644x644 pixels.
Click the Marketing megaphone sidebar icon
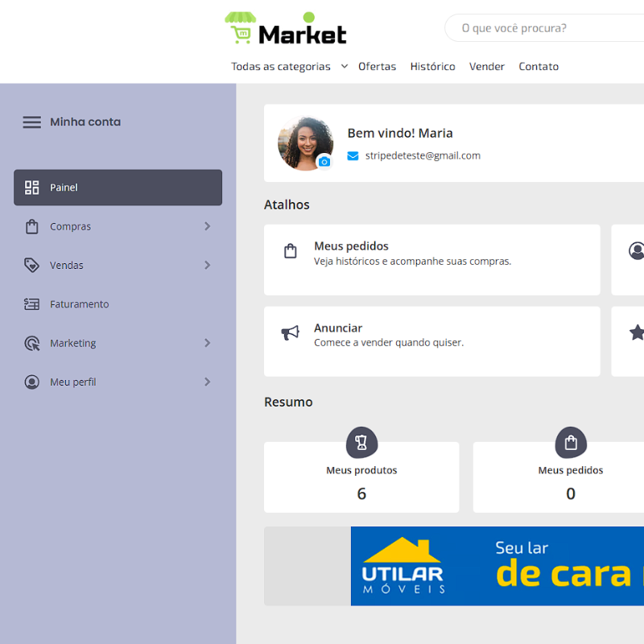[x=32, y=343]
